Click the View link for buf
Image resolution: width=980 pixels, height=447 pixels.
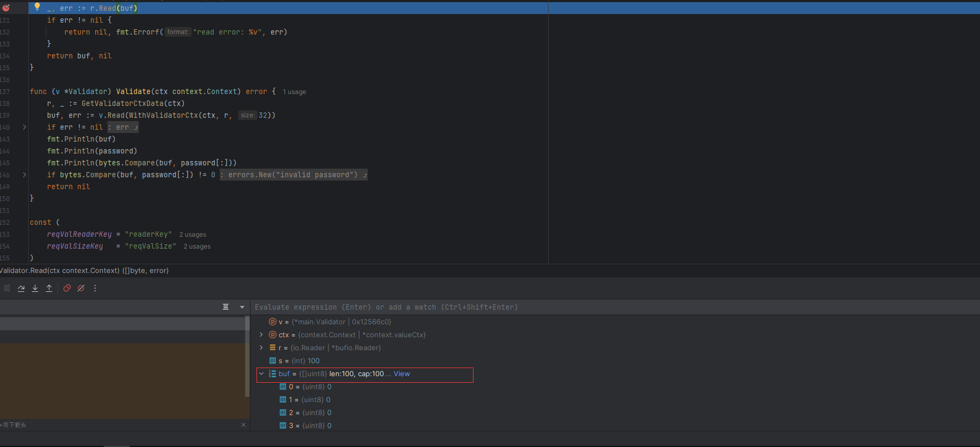tap(402, 373)
